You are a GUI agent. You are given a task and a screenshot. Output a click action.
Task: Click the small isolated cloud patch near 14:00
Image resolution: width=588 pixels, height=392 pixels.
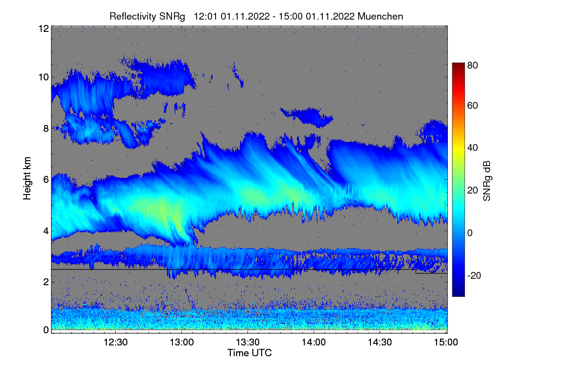[308, 117]
